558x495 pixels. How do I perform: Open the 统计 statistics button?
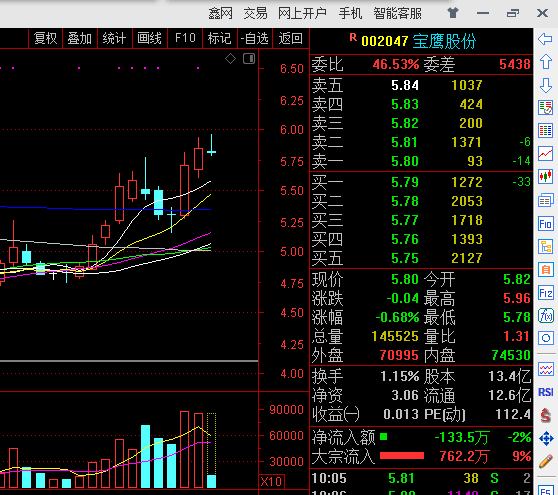coord(115,38)
